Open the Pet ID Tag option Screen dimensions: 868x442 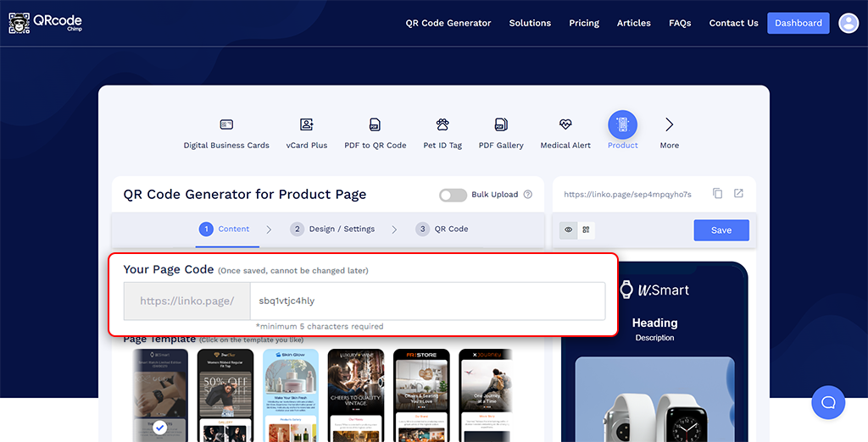[x=442, y=124]
